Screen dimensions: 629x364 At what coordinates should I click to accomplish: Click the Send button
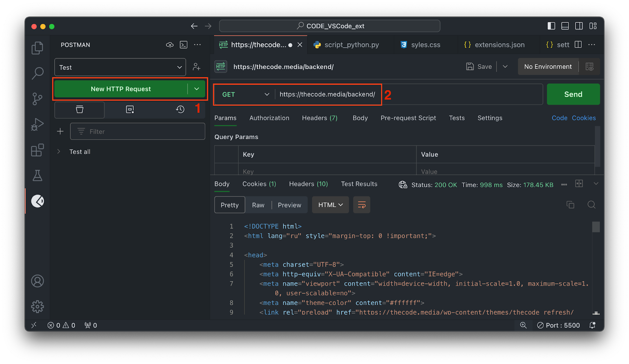[573, 94]
